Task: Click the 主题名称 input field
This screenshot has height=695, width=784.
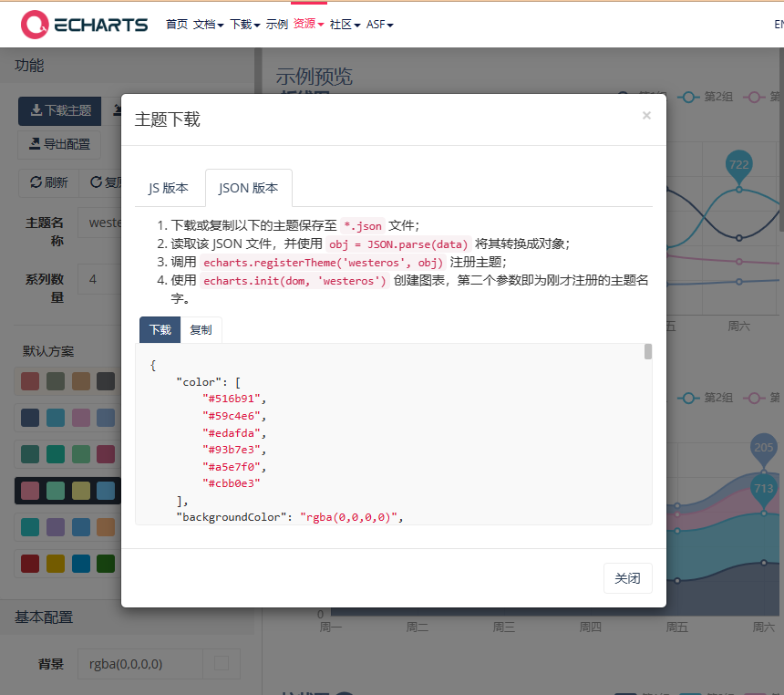Action: (100, 223)
